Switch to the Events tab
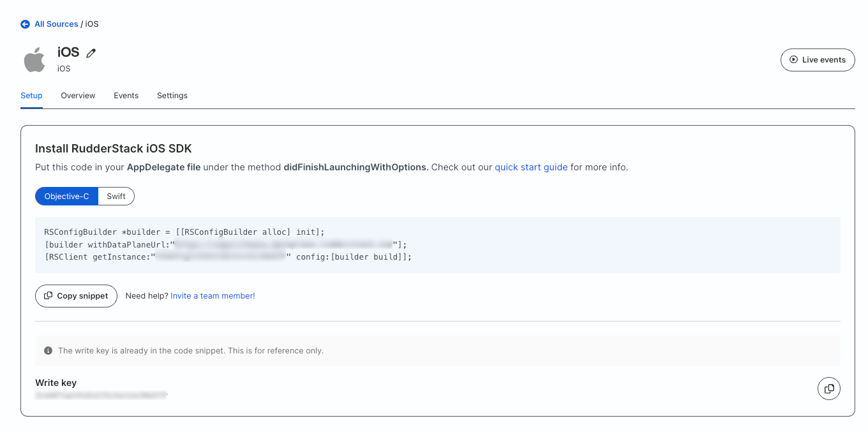This screenshot has width=868, height=430. (126, 96)
